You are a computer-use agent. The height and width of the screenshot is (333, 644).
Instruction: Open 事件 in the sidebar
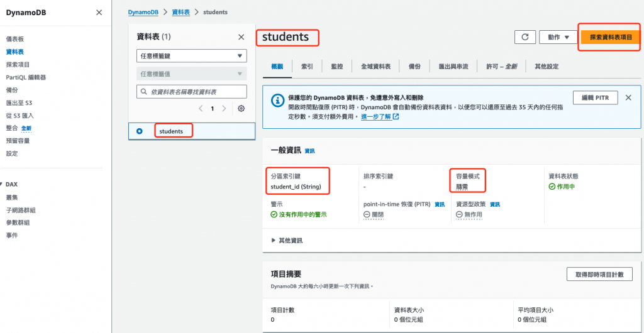(12, 236)
